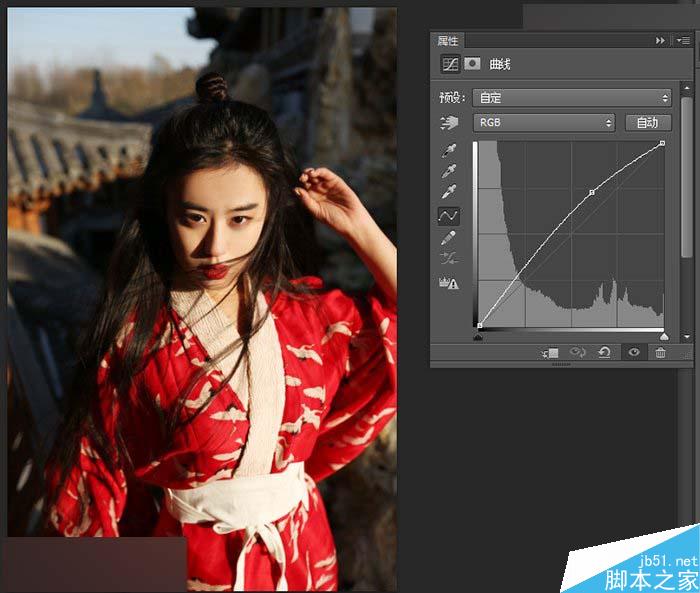Click the portrait photo on canvas
Screen dimensions: 700x593
pyautogui.click(x=202, y=298)
